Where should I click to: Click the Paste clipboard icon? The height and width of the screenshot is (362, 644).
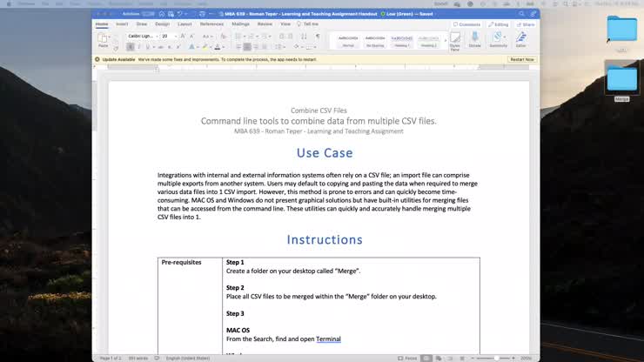[x=104, y=39]
